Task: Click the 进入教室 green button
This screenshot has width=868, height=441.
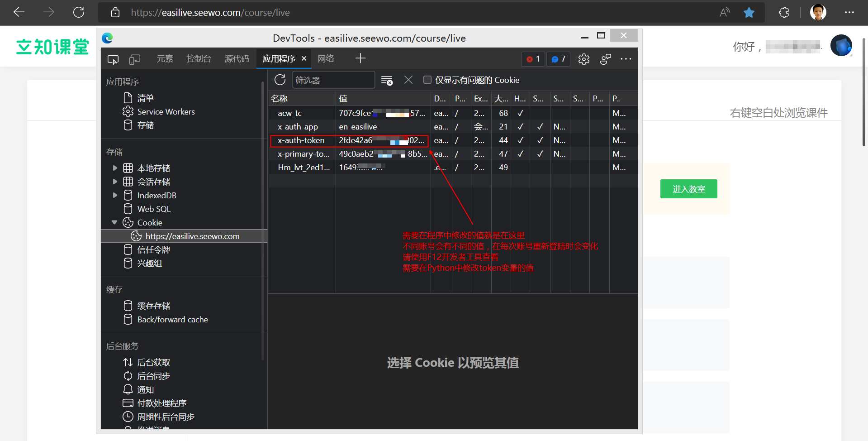Action: [x=688, y=189]
